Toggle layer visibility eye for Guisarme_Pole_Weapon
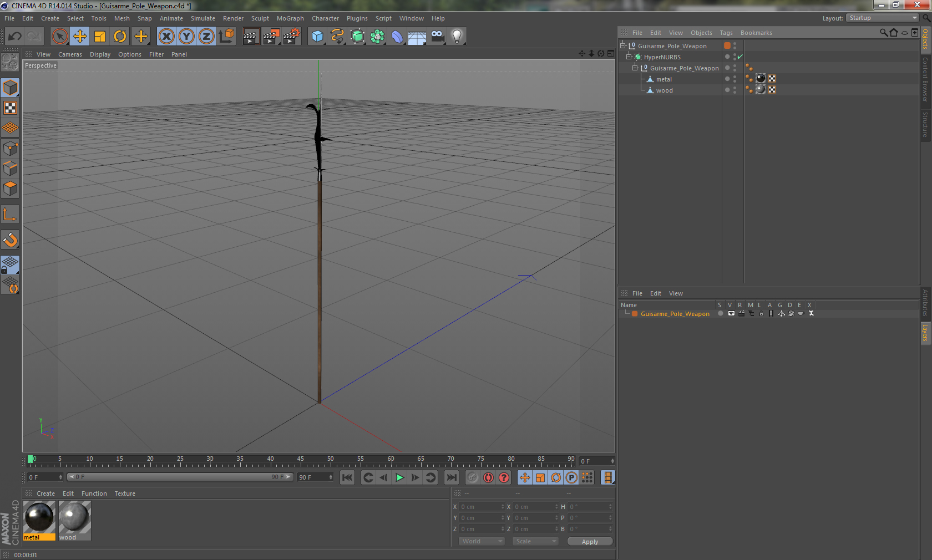 click(731, 314)
